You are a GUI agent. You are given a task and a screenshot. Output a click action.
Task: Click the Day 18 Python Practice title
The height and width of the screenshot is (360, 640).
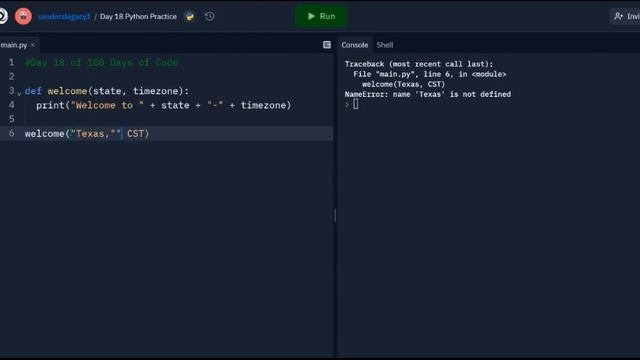click(138, 17)
